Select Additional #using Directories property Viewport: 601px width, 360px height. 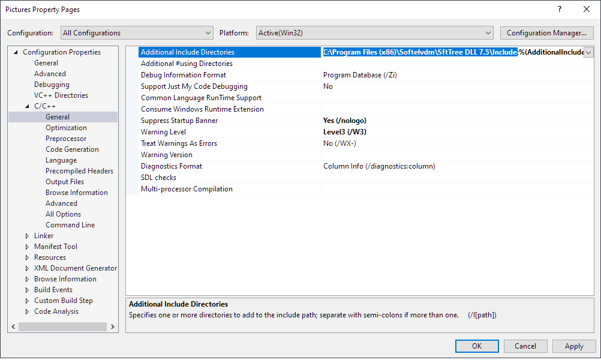187,64
